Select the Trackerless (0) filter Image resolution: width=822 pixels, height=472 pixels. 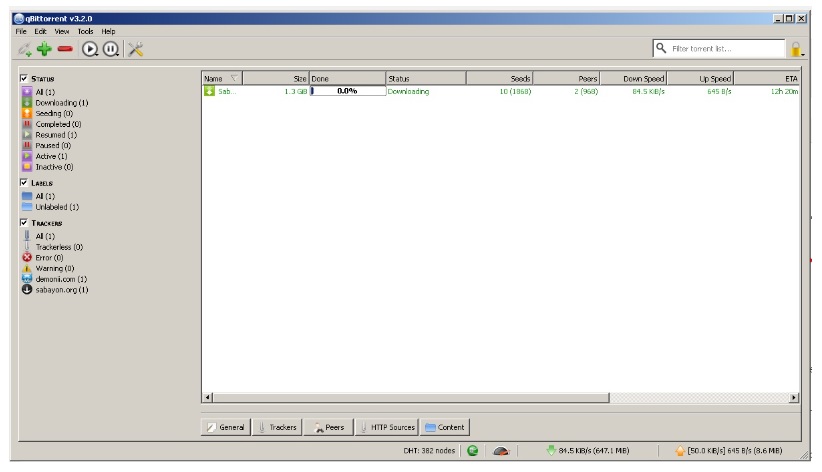[x=59, y=247]
